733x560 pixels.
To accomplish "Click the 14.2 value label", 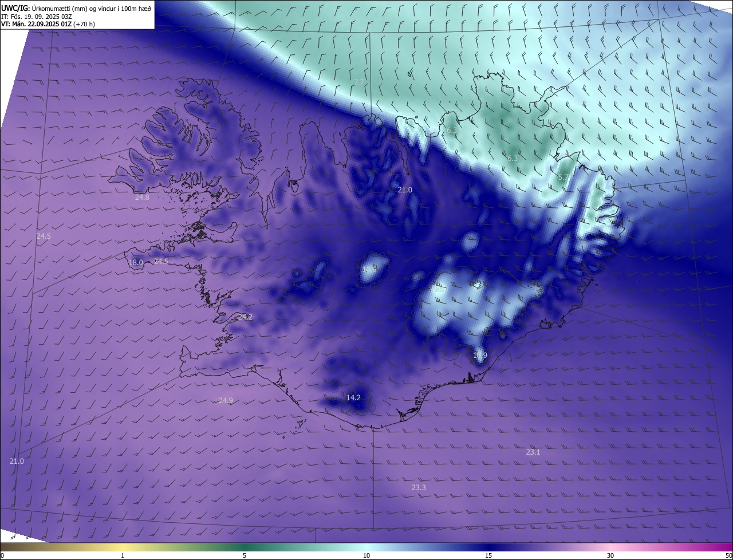I will click(x=353, y=398).
